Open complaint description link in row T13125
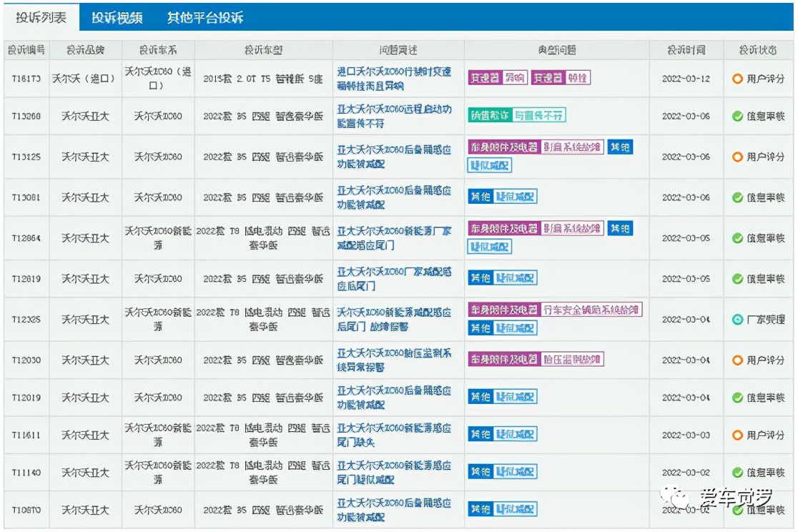Viewport: 798px width, 532px height. 394,157
